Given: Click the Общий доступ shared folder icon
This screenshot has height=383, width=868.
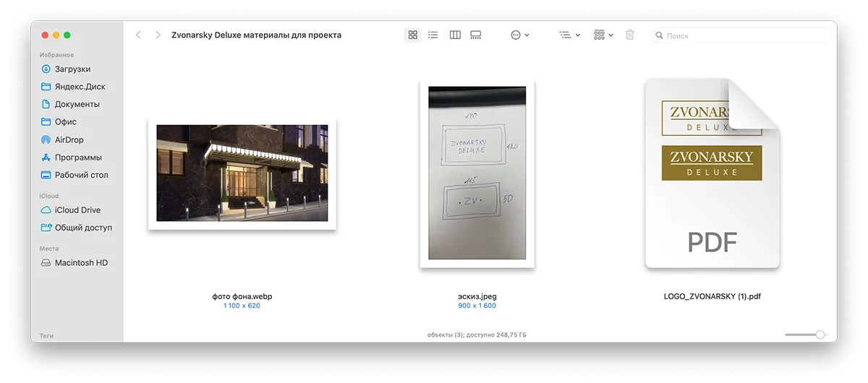Looking at the screenshot, I should click(46, 228).
